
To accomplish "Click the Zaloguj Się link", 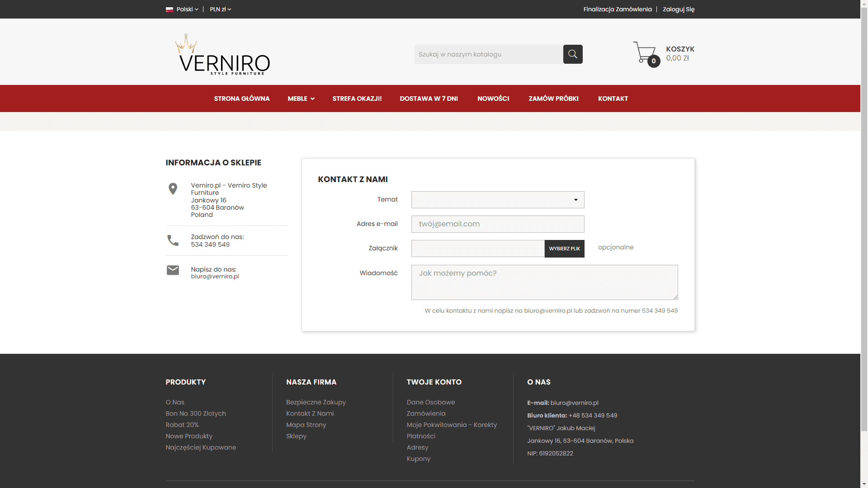I will point(678,9).
